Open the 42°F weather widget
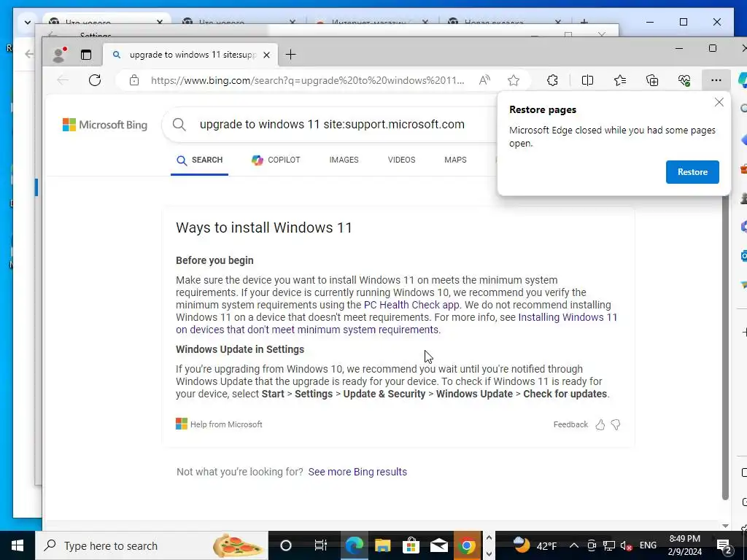The height and width of the screenshot is (560, 747). 535,545
